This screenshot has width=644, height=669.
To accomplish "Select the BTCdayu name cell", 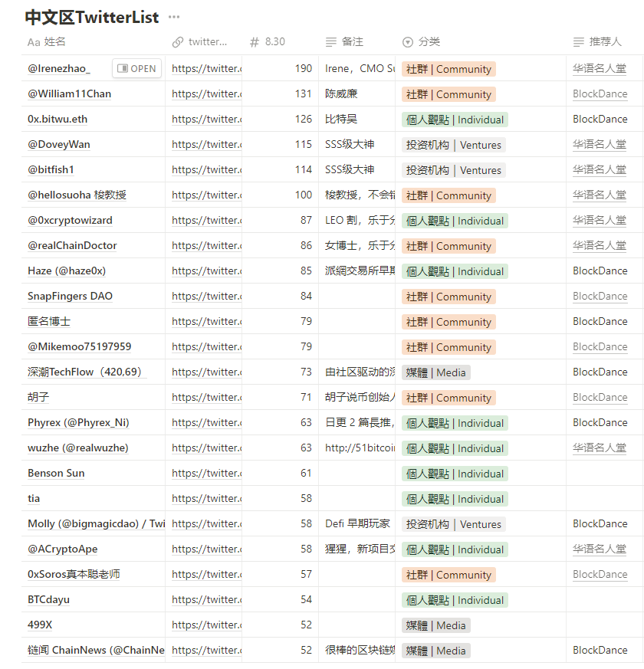I will click(93, 599).
